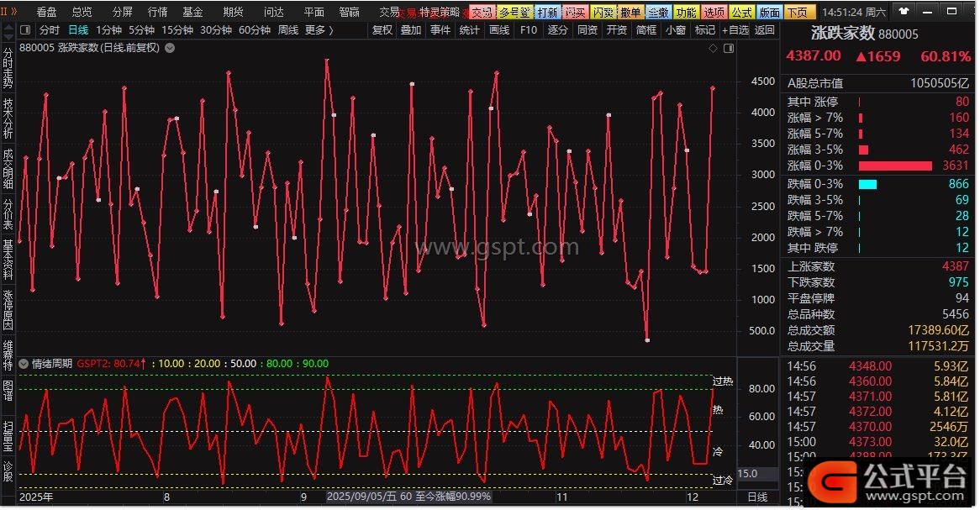980x510 pixels.
Task: Switch to 60分钟 period
Action: 254,30
